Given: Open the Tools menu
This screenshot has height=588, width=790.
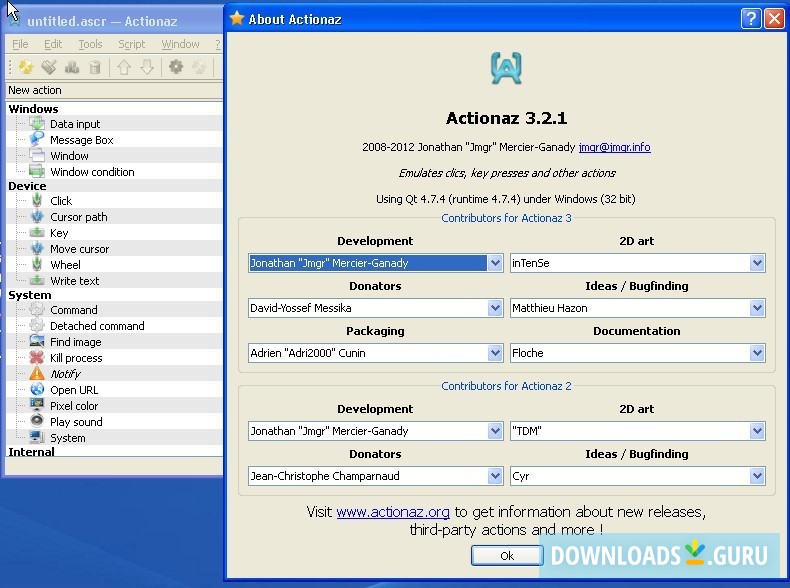Looking at the screenshot, I should (90, 44).
